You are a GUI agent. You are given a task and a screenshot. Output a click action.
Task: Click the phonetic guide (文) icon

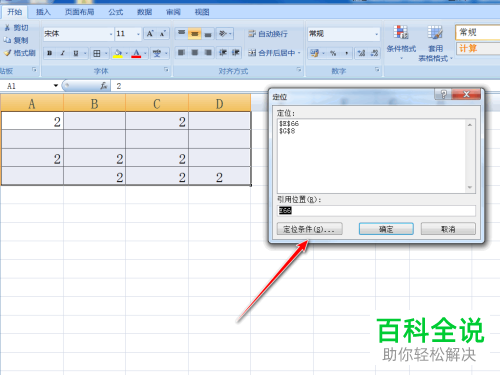(x=157, y=53)
